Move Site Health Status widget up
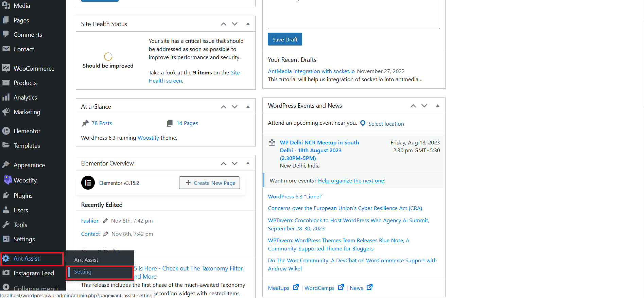Image resolution: width=644 pixels, height=298 pixels. (x=224, y=24)
